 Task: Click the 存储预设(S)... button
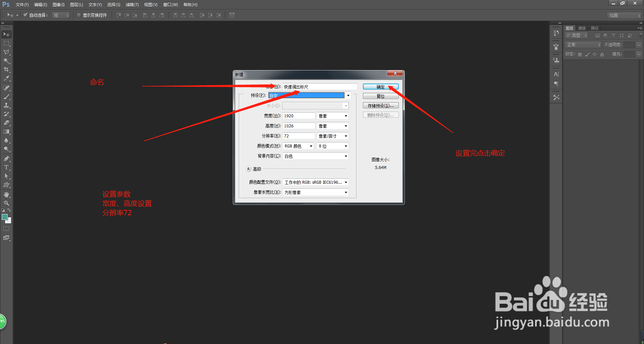(x=381, y=106)
